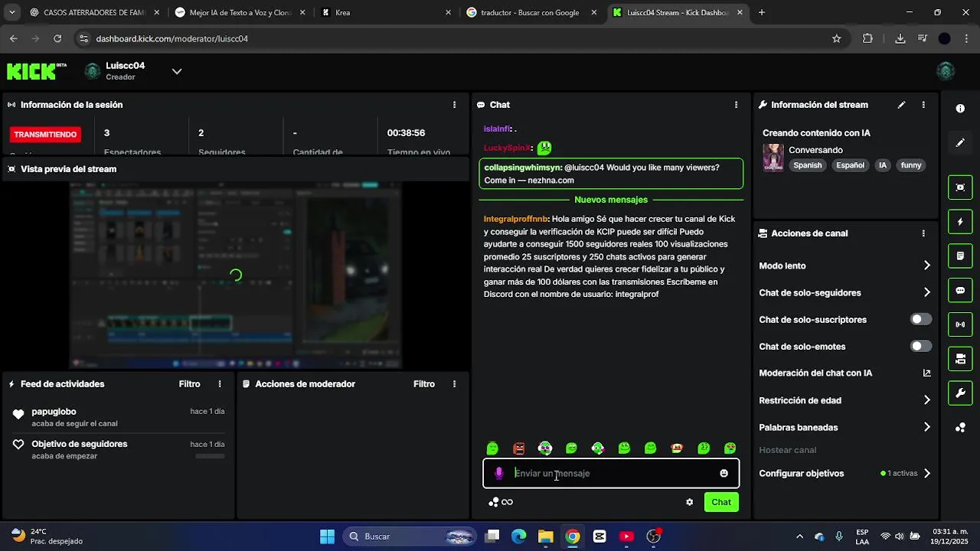This screenshot has height=551, width=980.
Task: Open moderator actions three-dot menu
Action: click(455, 384)
